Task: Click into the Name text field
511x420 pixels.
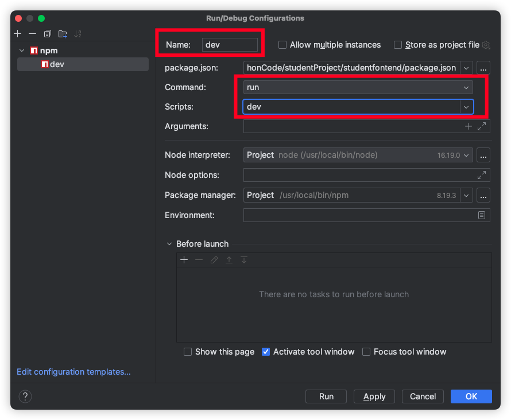Action: tap(230, 45)
